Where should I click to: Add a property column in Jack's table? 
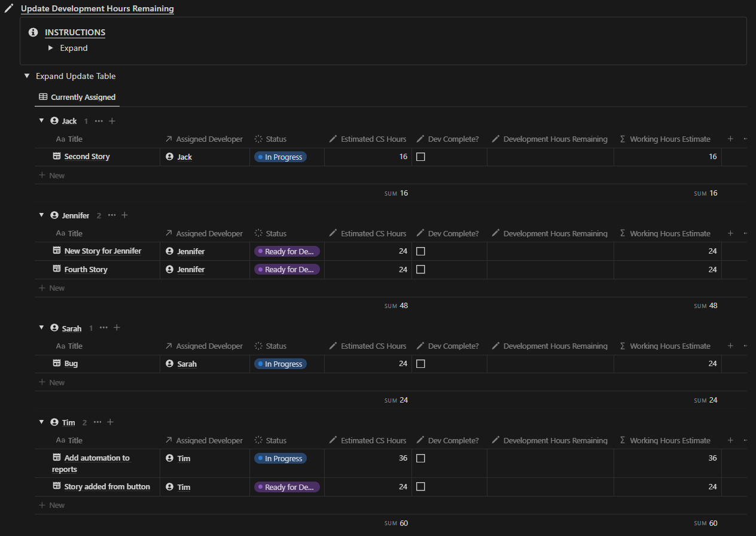click(730, 139)
